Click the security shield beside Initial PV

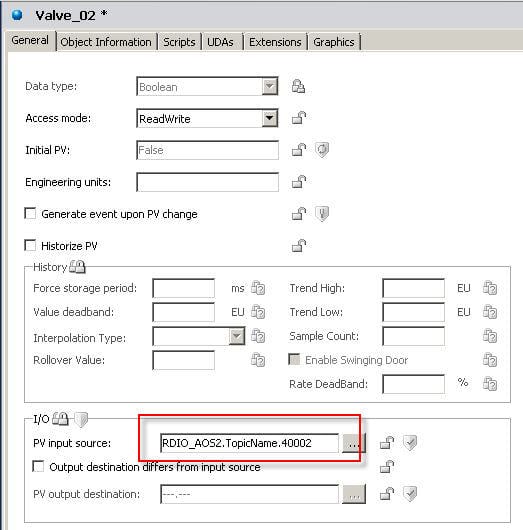322,150
